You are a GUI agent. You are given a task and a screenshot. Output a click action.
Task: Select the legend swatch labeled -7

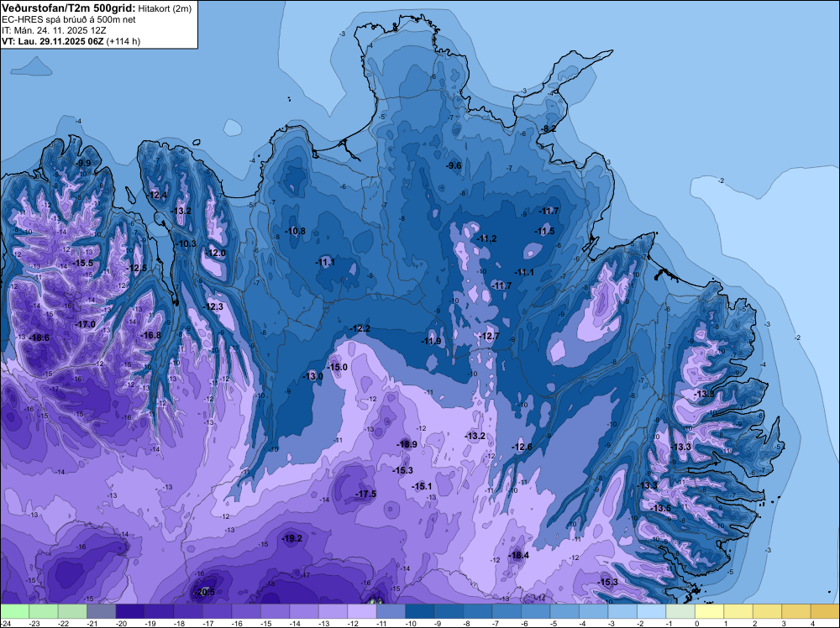click(x=507, y=612)
